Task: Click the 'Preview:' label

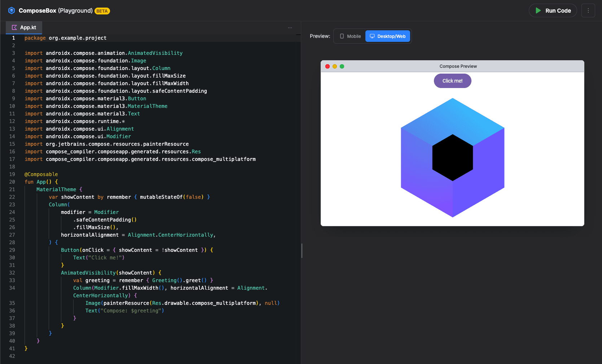Action: [x=320, y=36]
